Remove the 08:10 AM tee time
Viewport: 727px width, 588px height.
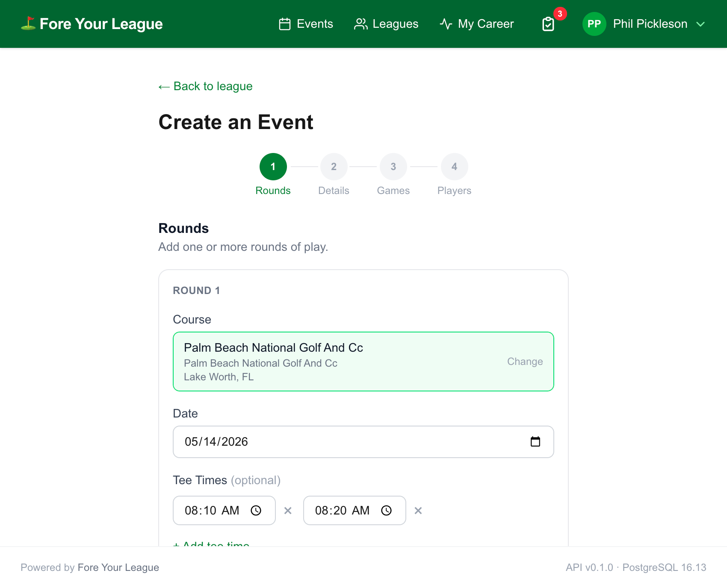pyautogui.click(x=288, y=511)
